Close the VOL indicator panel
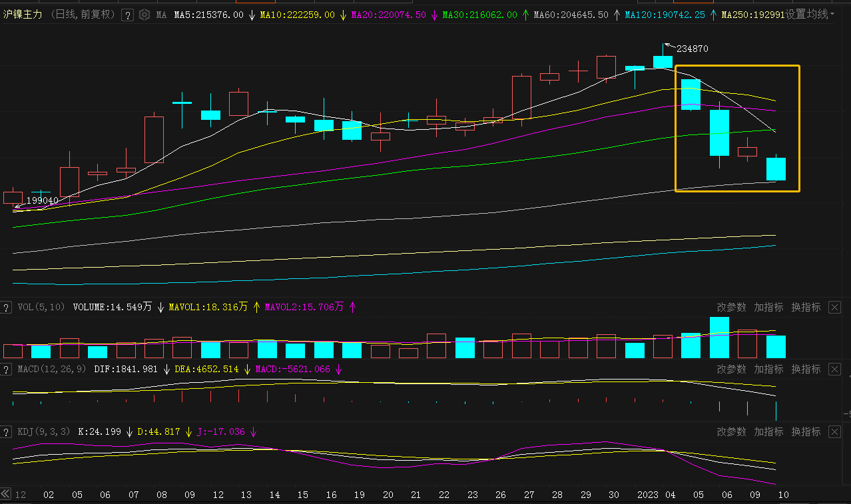851x504 pixels. pos(834,307)
